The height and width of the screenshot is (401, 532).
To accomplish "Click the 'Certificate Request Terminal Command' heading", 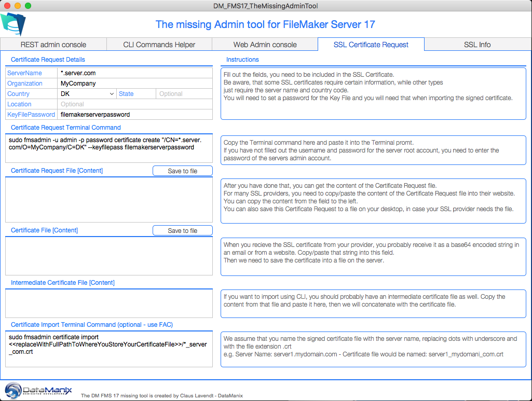I will [x=66, y=128].
